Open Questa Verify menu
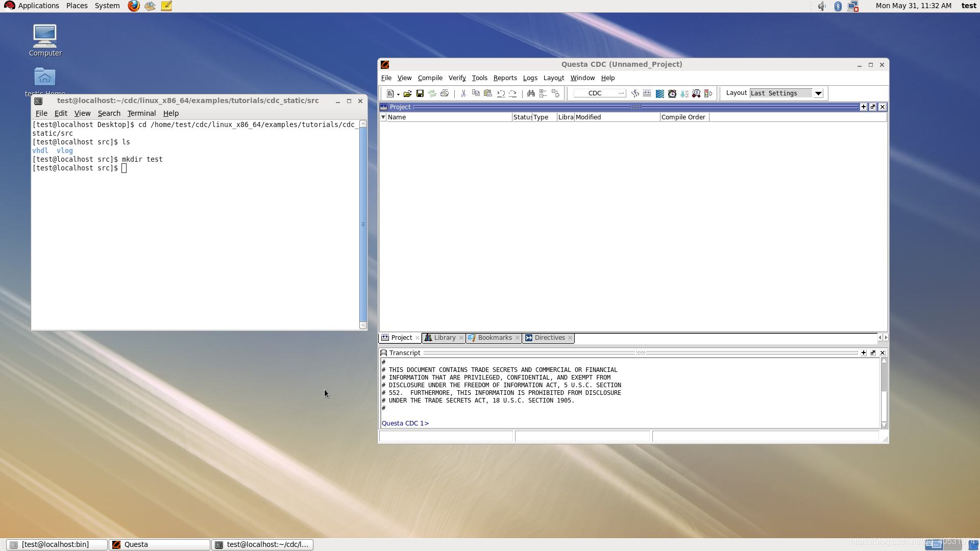980x551 pixels. coord(457,78)
